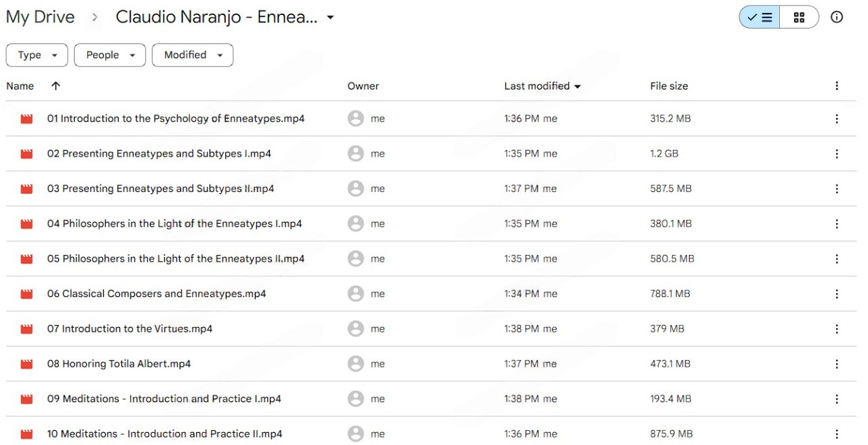This screenshot has width=868, height=445.
Task: Select 03 Presenting Enneatypes and Subtypes II.mp4
Action: point(161,189)
